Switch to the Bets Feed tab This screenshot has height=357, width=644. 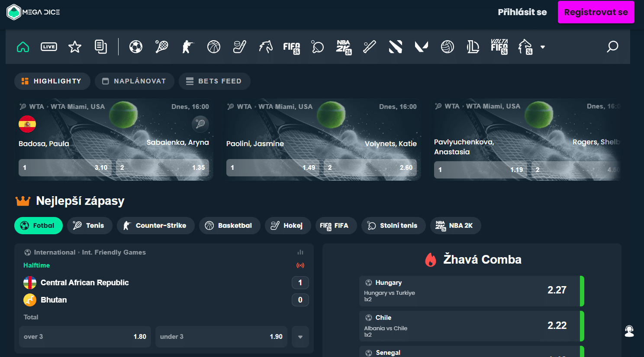(x=215, y=81)
